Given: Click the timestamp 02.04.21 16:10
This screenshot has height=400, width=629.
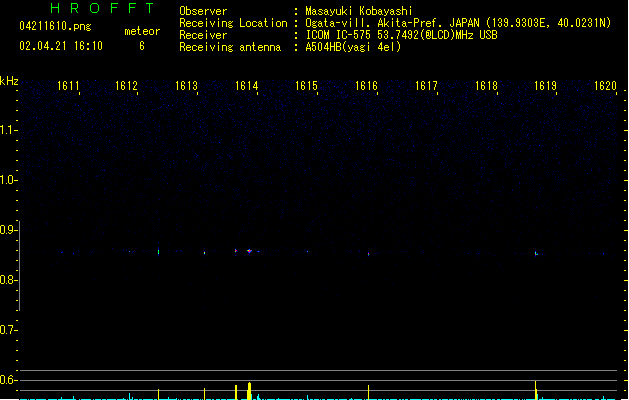Looking at the screenshot, I should 61,46.
